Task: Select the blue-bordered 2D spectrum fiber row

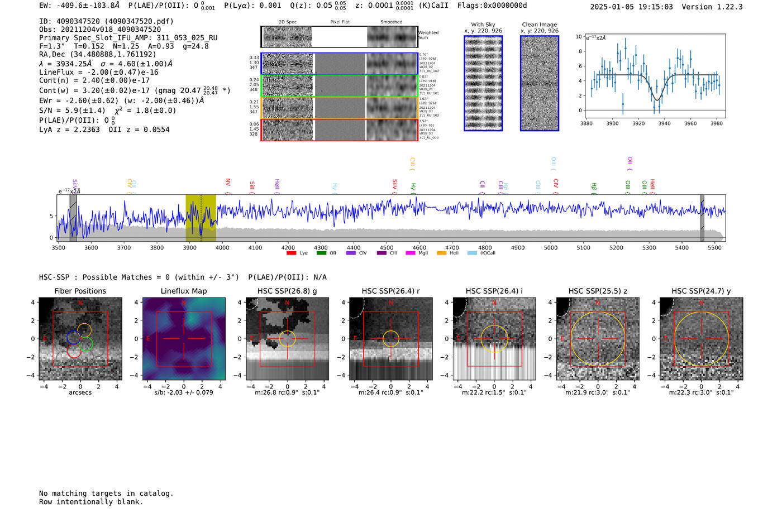Action: (x=340, y=64)
